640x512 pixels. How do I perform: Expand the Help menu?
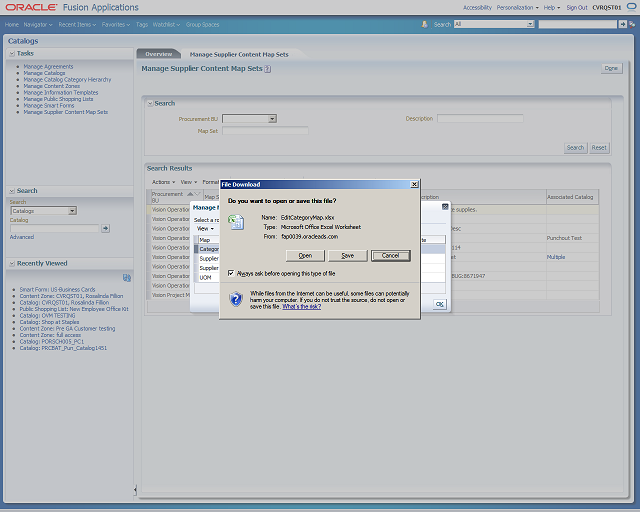click(x=551, y=7)
